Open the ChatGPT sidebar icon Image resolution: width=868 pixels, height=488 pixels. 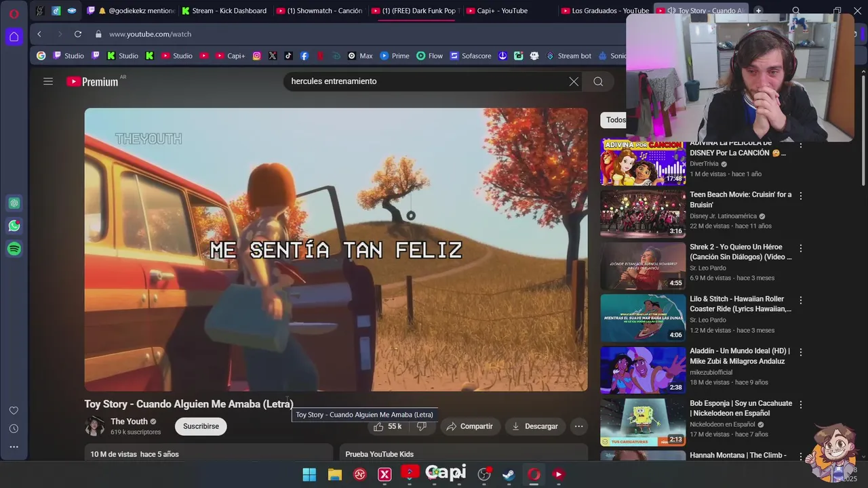[14, 203]
